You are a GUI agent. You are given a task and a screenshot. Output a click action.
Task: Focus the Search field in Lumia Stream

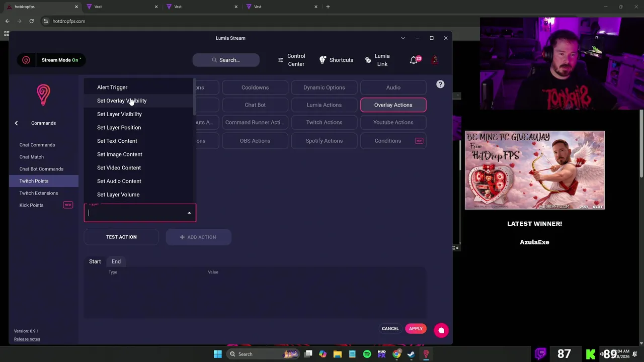pos(226,60)
